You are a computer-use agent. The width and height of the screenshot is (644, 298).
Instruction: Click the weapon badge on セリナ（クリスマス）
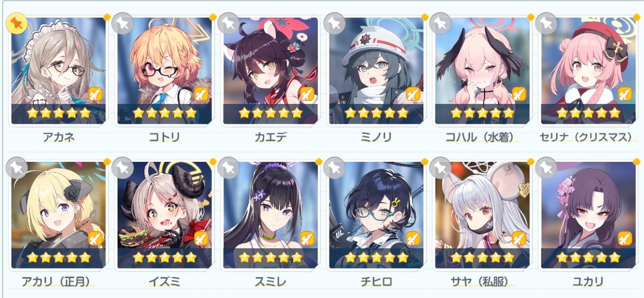(x=625, y=94)
